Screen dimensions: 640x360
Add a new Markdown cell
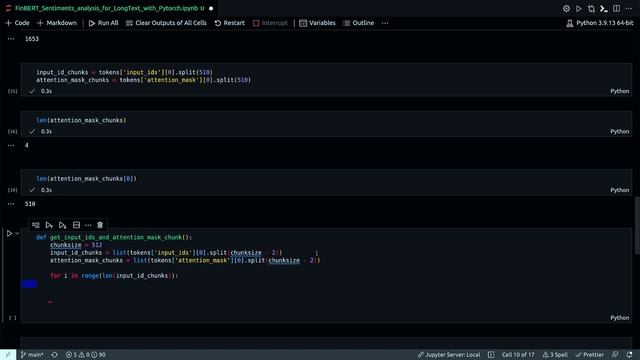[x=57, y=23]
